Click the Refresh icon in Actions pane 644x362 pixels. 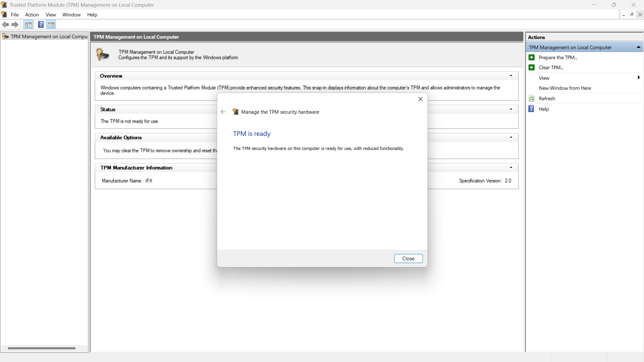click(532, 98)
